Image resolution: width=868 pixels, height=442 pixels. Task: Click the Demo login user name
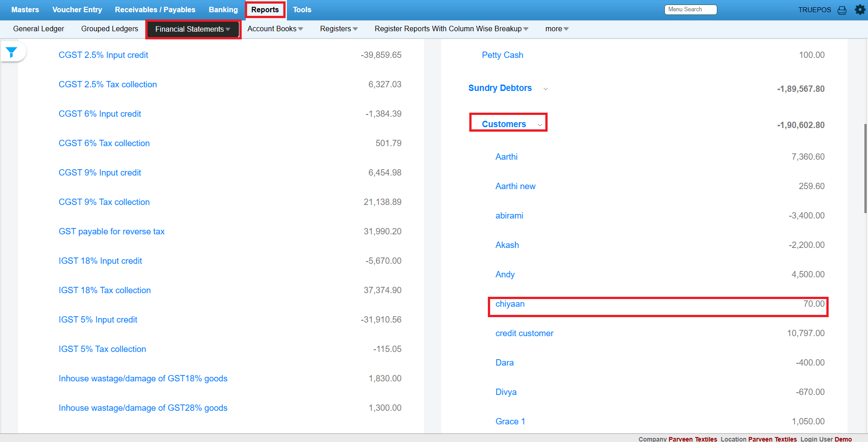843,439
